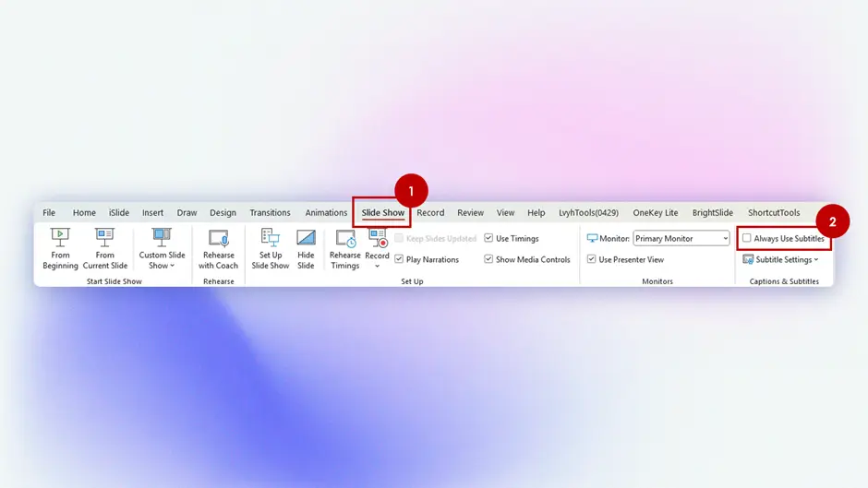Toggle Use Timings checkbox

point(488,239)
